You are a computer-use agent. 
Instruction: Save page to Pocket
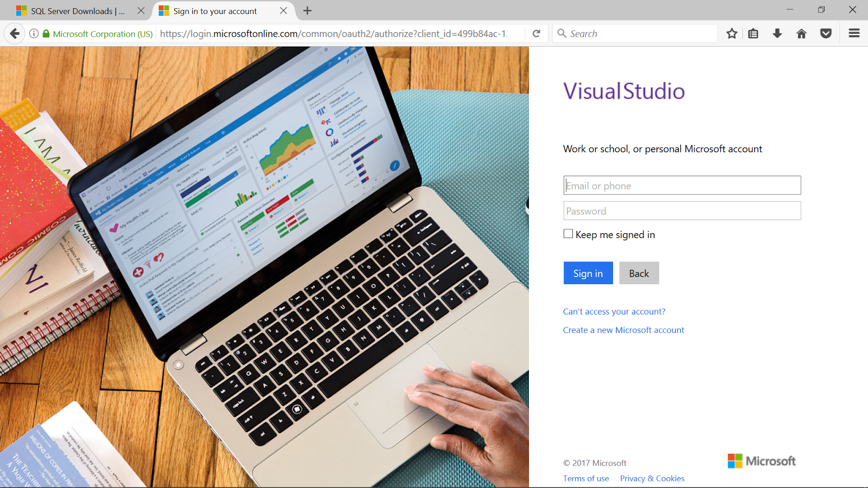pyautogui.click(x=825, y=33)
